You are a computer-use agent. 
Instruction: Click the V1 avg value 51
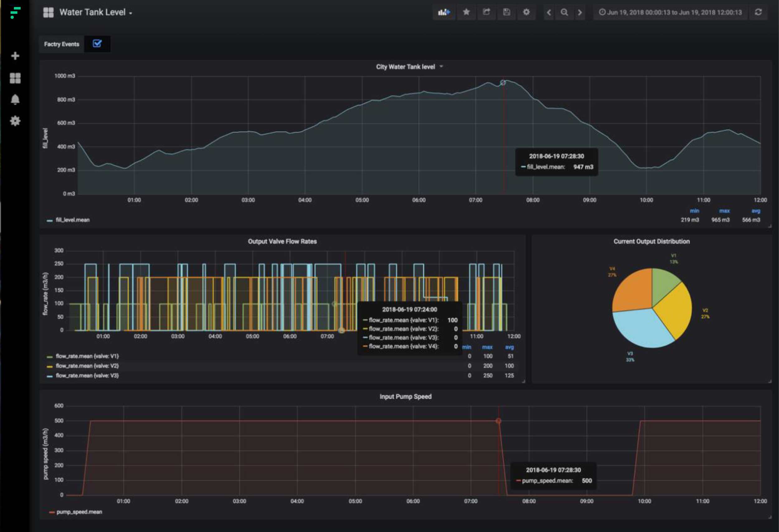511,356
